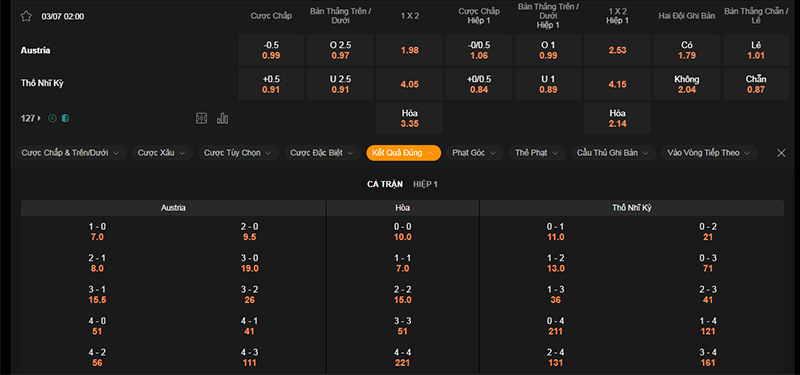
Task: Open the Cược Đặc Biệt dropdown
Action: 322,153
